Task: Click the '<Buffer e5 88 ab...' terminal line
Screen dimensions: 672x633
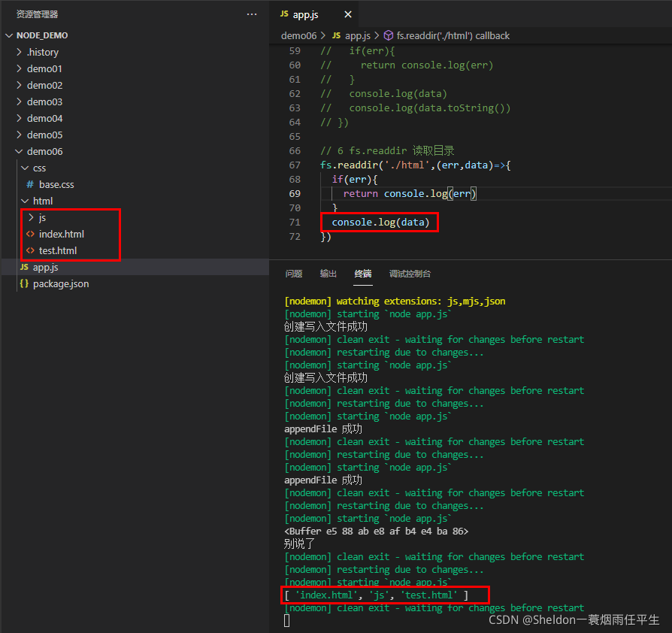Action: pyautogui.click(x=377, y=531)
